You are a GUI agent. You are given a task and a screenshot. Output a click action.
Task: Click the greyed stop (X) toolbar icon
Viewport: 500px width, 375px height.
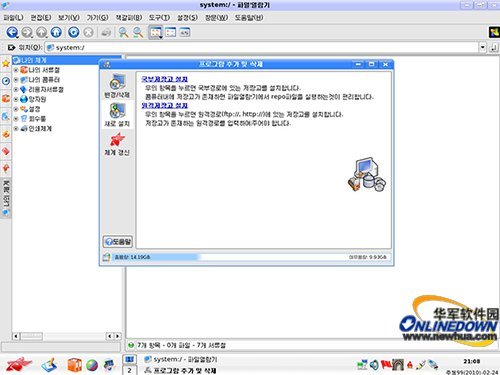[88, 32]
